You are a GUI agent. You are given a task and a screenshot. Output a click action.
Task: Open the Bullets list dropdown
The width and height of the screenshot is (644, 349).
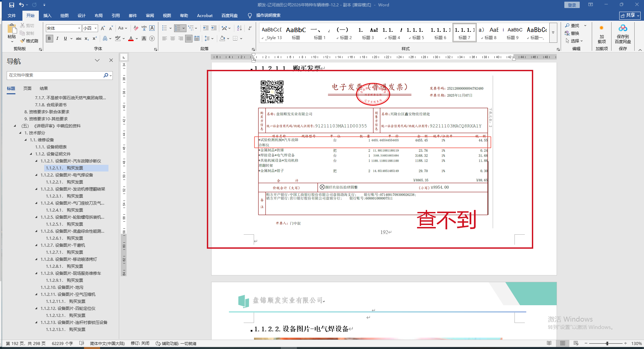tap(170, 28)
